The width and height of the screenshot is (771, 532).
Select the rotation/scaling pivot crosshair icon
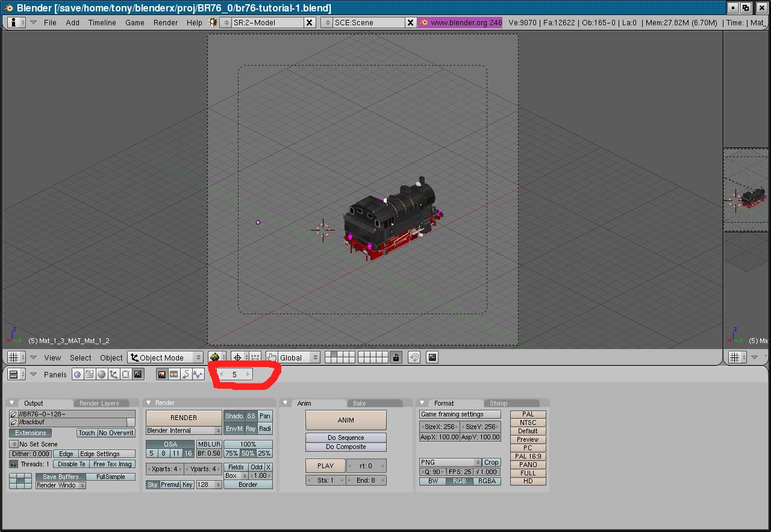coord(238,357)
